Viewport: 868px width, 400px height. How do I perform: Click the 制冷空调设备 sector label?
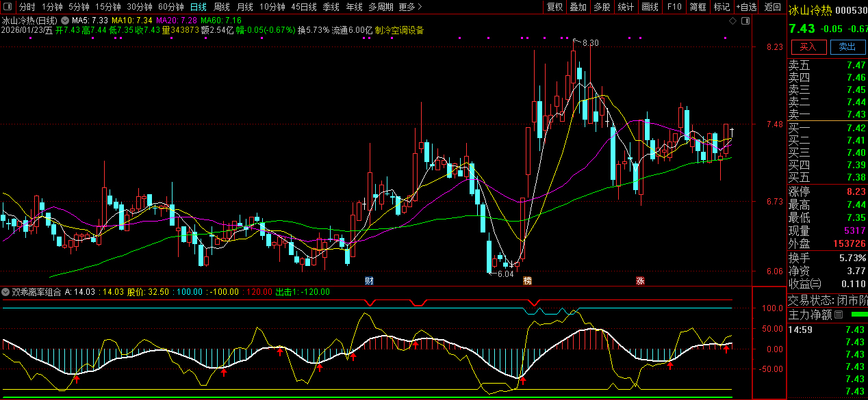pos(400,30)
